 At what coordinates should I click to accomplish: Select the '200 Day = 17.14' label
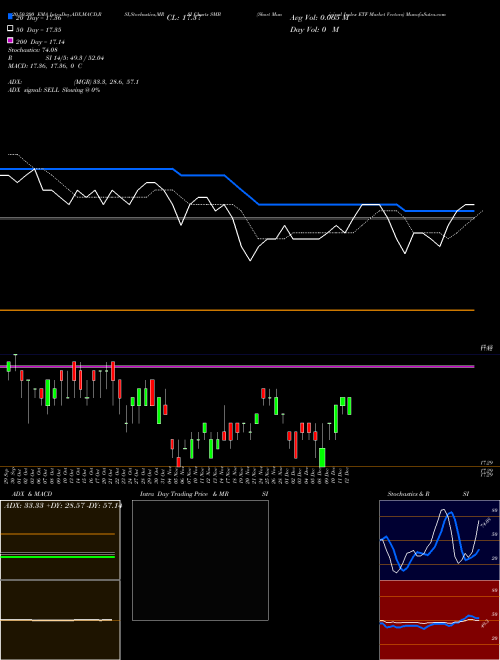[x=40, y=42]
